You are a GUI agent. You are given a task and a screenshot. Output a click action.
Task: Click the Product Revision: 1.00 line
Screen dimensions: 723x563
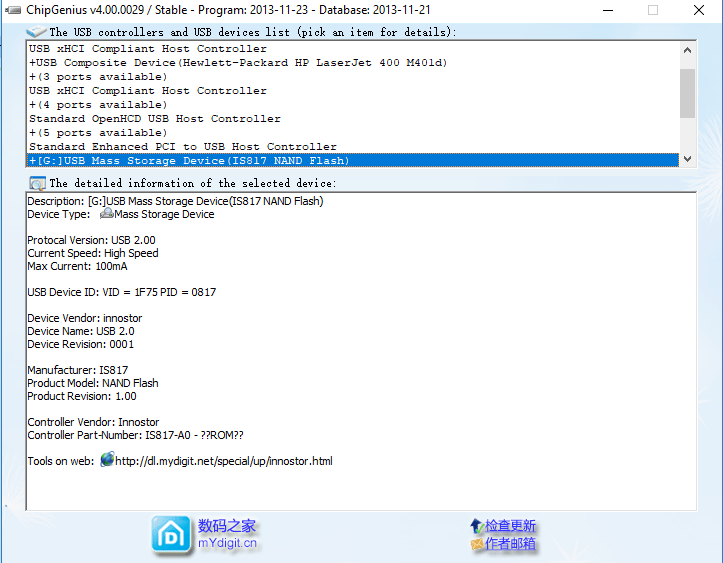tap(82, 396)
